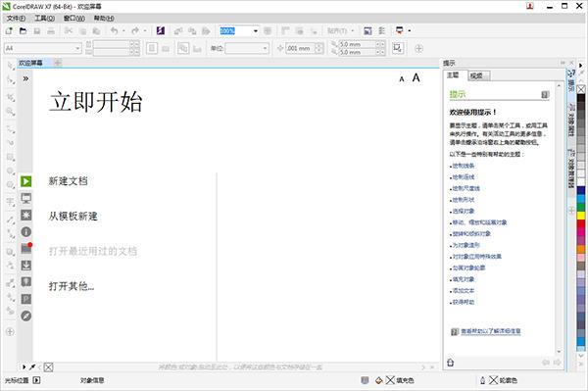Open the Redo history dropdown arrow
588x391 pixels.
tap(145, 30)
